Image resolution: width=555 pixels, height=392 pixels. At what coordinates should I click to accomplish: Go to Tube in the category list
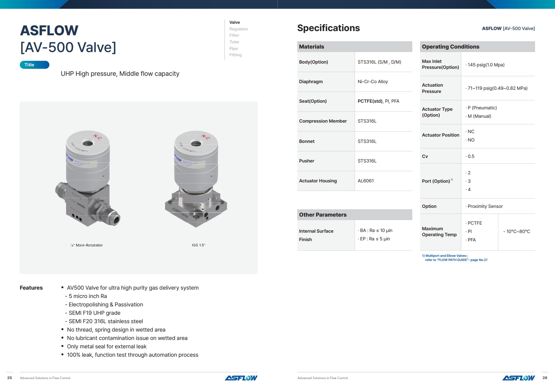(x=234, y=42)
